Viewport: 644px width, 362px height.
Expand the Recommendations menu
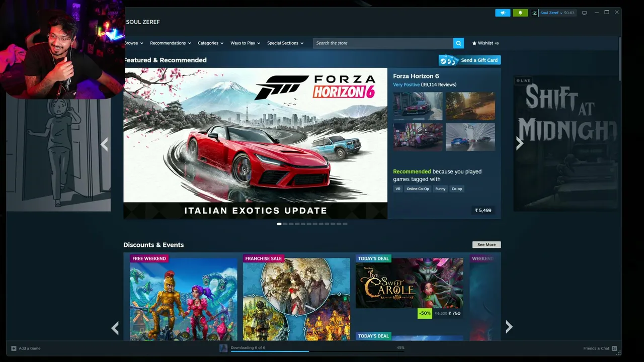171,43
